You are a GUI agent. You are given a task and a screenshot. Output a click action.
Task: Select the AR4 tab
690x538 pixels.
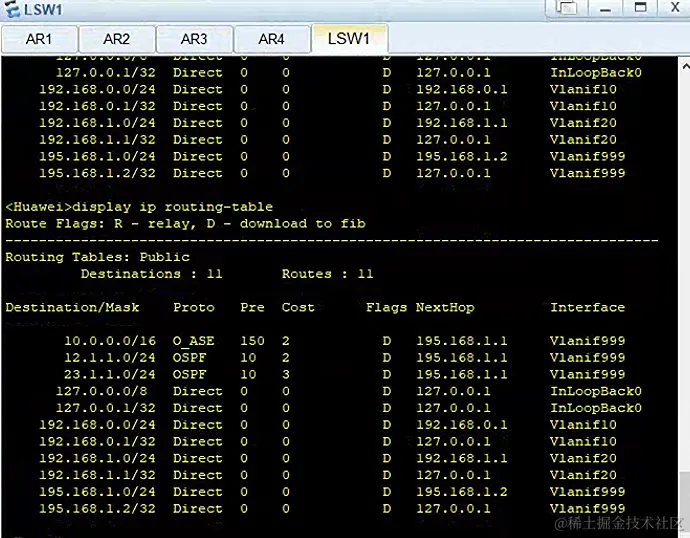pyautogui.click(x=272, y=39)
